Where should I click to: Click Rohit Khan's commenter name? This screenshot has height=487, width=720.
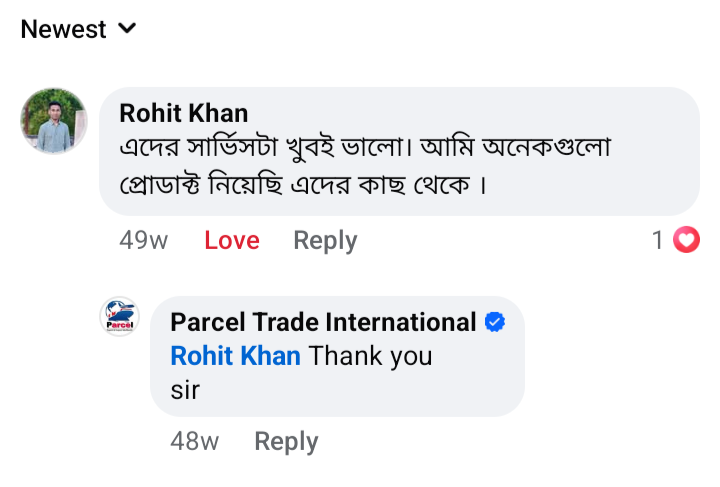click(x=184, y=112)
